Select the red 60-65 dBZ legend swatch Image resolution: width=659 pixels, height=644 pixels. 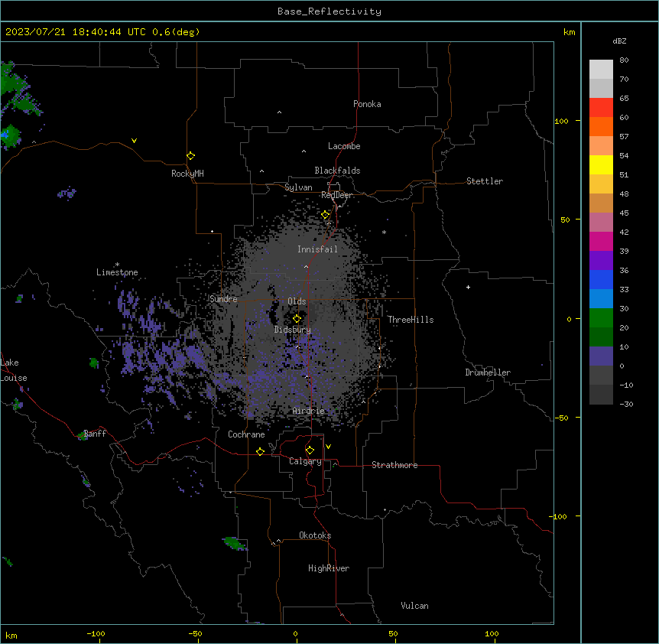[x=601, y=108]
